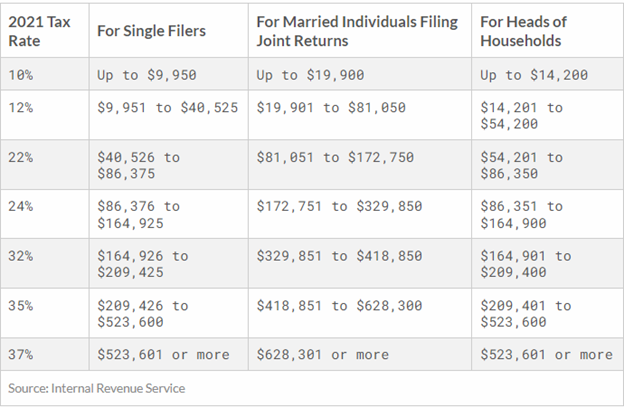The width and height of the screenshot is (624, 408).
Task: Select the 32% tax rate cell
Action: (x=20, y=256)
